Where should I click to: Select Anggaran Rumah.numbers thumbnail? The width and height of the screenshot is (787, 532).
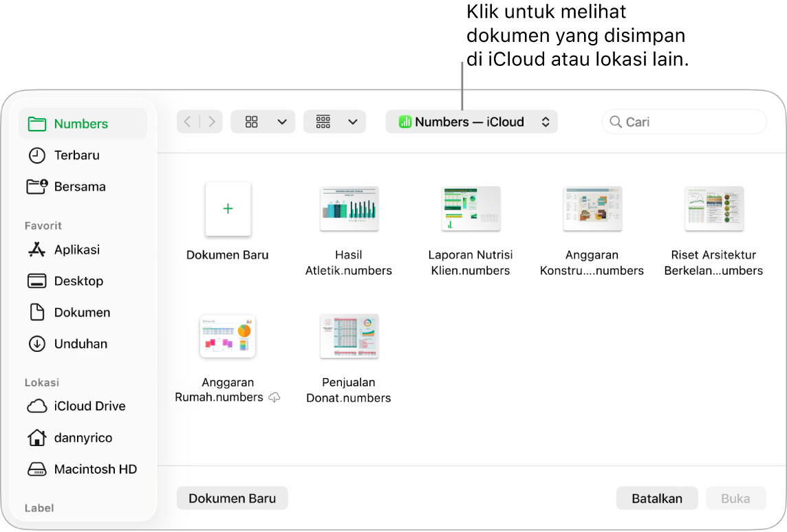pos(228,336)
